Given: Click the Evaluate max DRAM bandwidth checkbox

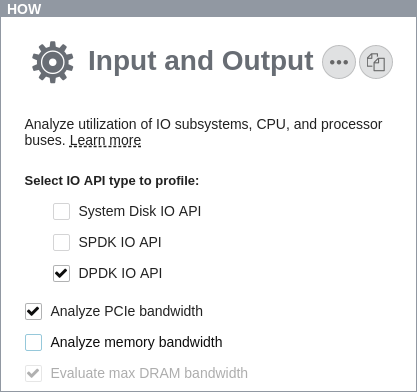Looking at the screenshot, I should click(x=33, y=373).
